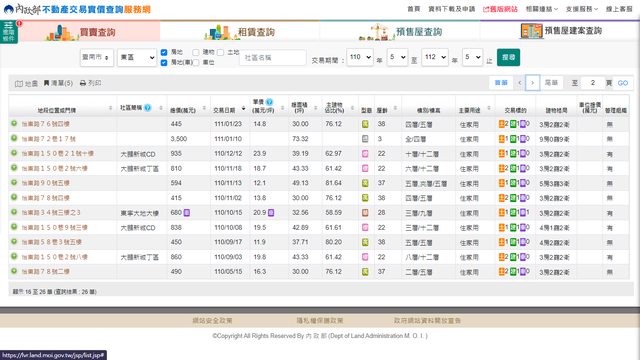This screenshot has height=360, width=640.
Task: Click the 列印 printer icon
Action: point(83,83)
